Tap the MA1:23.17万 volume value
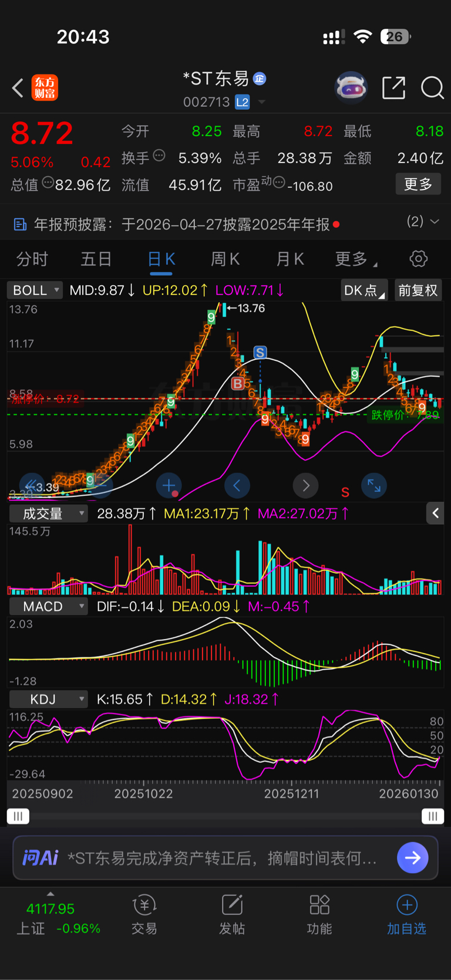This screenshot has width=451, height=980. pyautogui.click(x=207, y=513)
